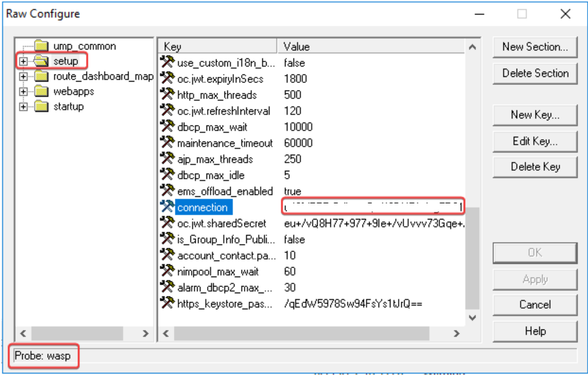Screen dimensions: 588x375
Task: Click the Delete Key button
Action: point(535,167)
